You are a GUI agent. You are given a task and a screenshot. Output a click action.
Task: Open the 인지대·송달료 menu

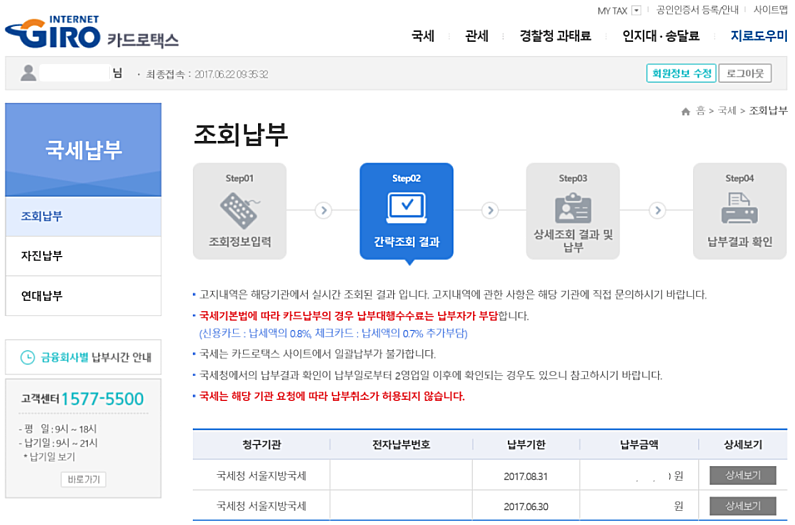click(661, 36)
